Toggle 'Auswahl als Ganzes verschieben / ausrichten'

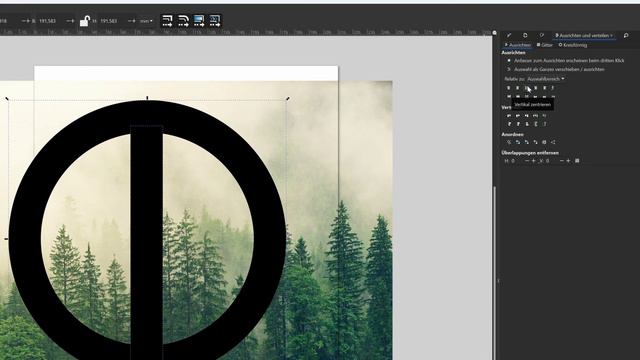coord(556,69)
